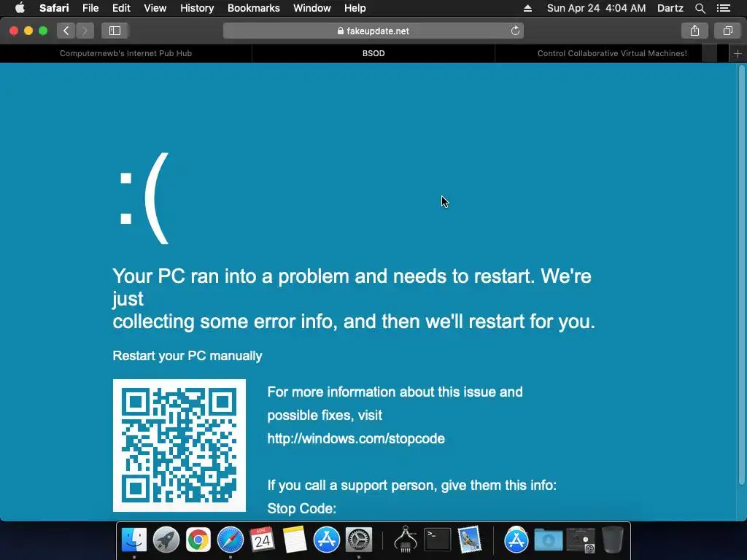Open System Information chip icon in Dock
This screenshot has width=747, height=560.
pos(406,540)
